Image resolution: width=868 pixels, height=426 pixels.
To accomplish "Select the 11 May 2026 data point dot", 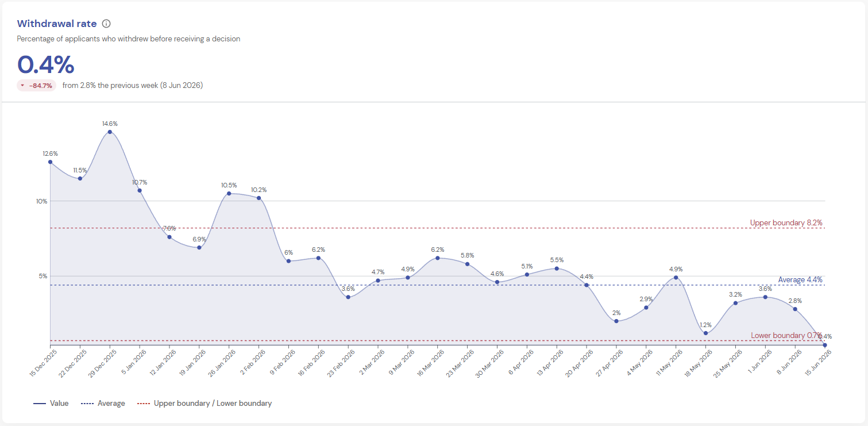I will tap(676, 278).
